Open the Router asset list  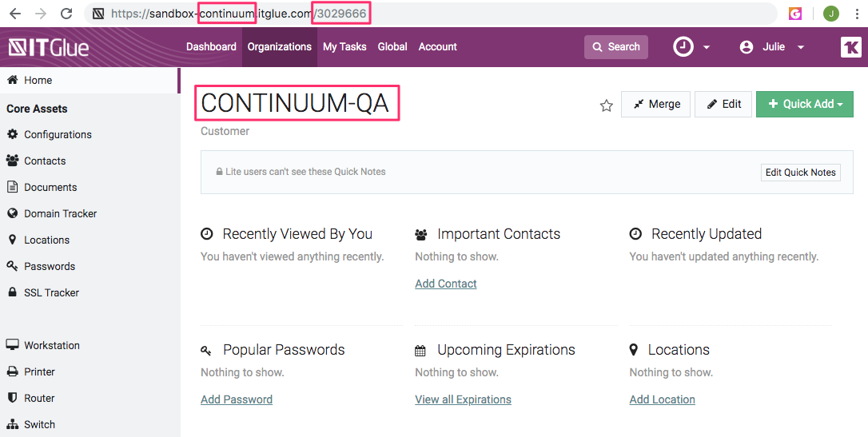pyautogui.click(x=39, y=398)
